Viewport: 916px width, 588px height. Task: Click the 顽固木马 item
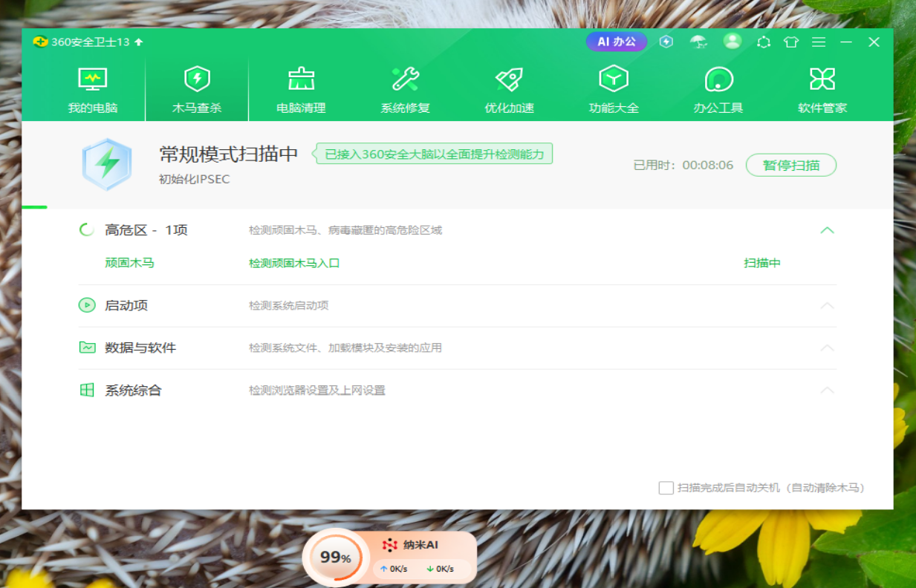(129, 263)
